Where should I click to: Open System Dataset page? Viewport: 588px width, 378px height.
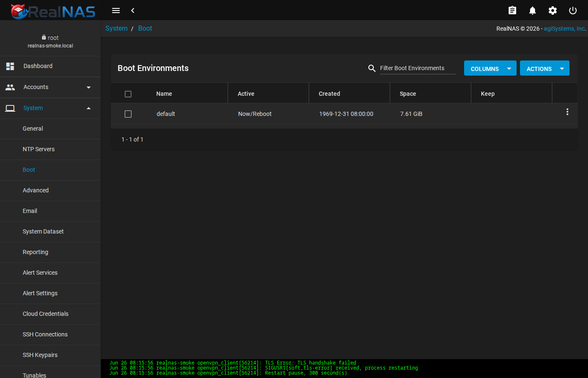50,232
